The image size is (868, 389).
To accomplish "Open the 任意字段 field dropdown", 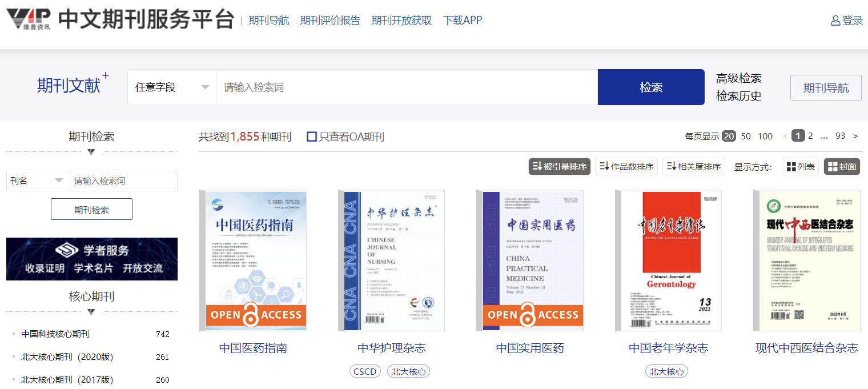I will pyautogui.click(x=171, y=87).
